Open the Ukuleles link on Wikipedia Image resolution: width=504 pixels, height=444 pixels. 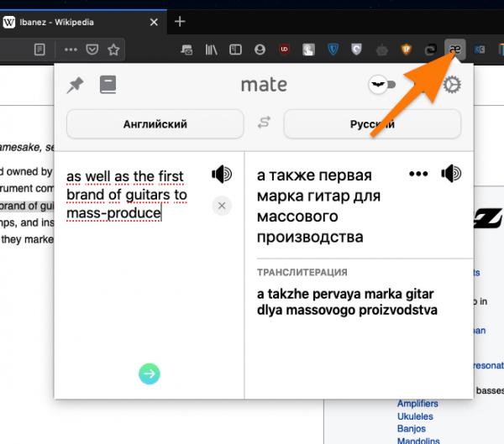point(415,416)
